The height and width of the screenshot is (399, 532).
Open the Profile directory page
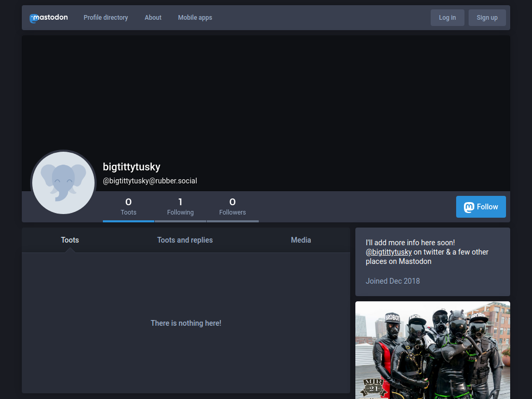[x=106, y=18]
